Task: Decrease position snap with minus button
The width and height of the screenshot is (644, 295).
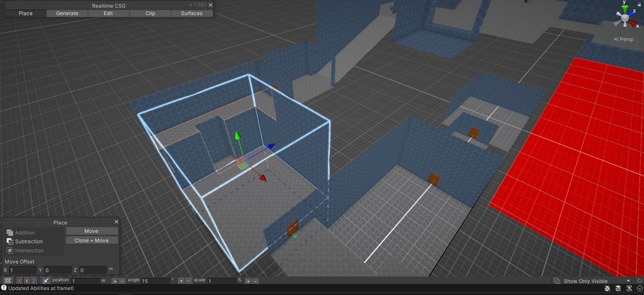Action: click(122, 281)
